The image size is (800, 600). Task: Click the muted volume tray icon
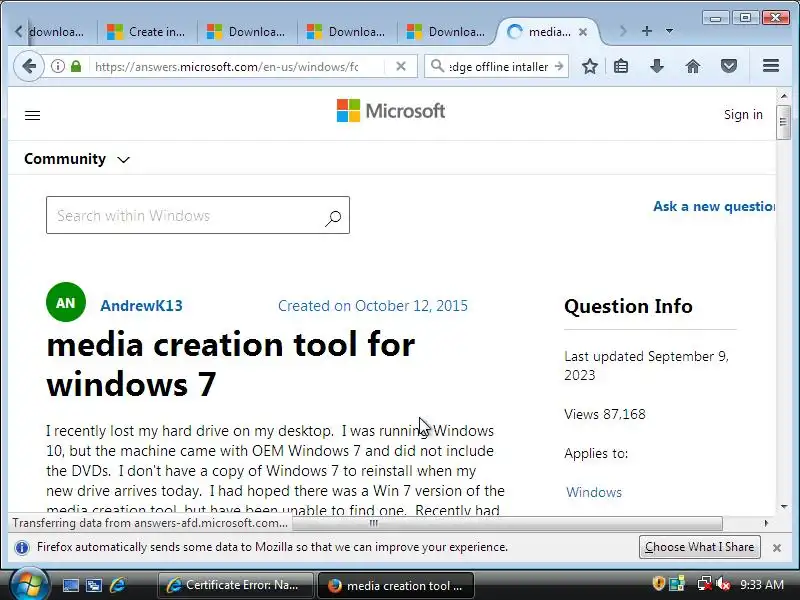click(723, 584)
